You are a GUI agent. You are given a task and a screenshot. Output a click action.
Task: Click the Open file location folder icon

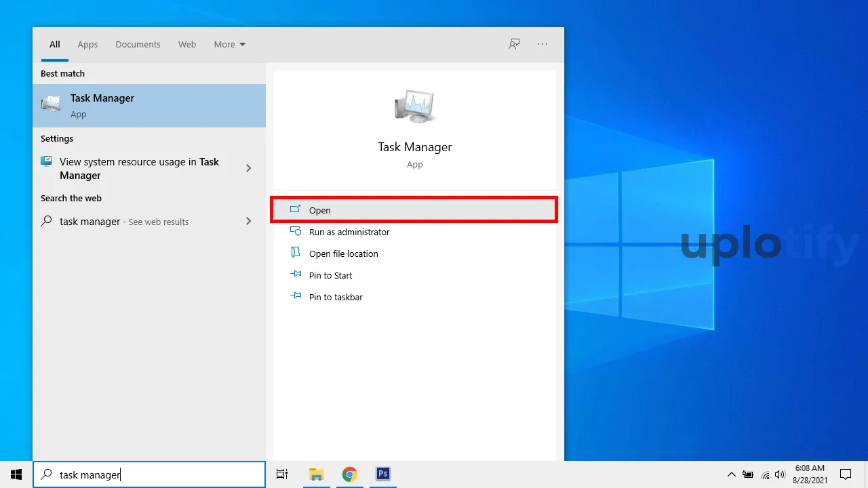tap(295, 253)
